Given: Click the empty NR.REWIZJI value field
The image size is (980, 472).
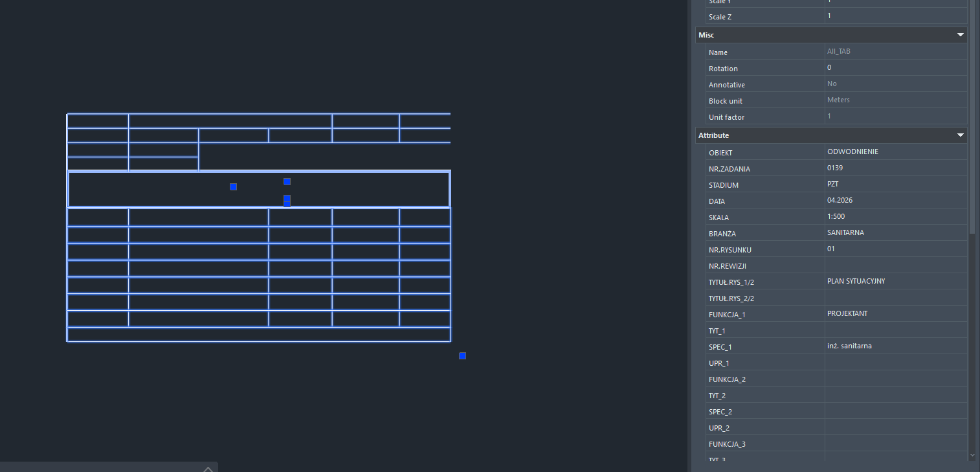Looking at the screenshot, I should 896,265.
